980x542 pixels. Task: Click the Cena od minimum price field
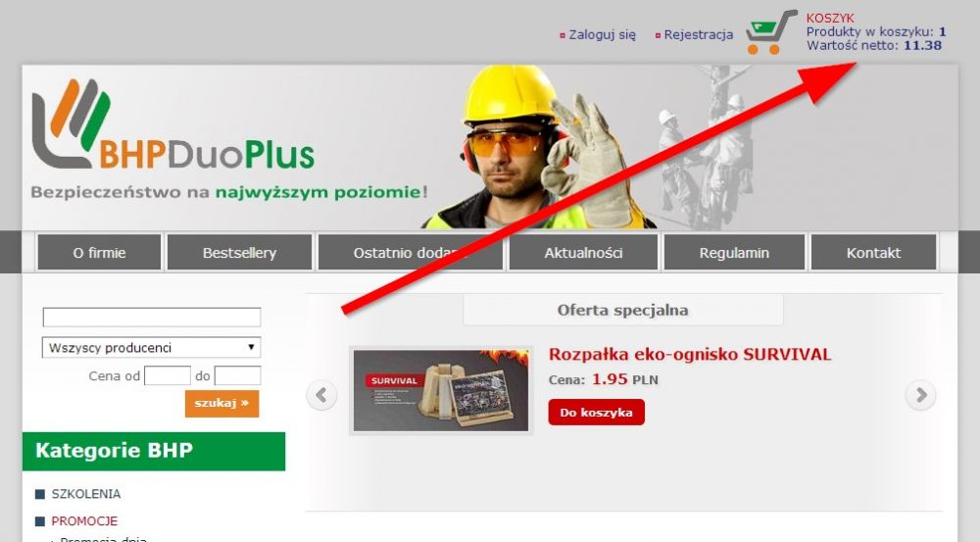coord(167,375)
